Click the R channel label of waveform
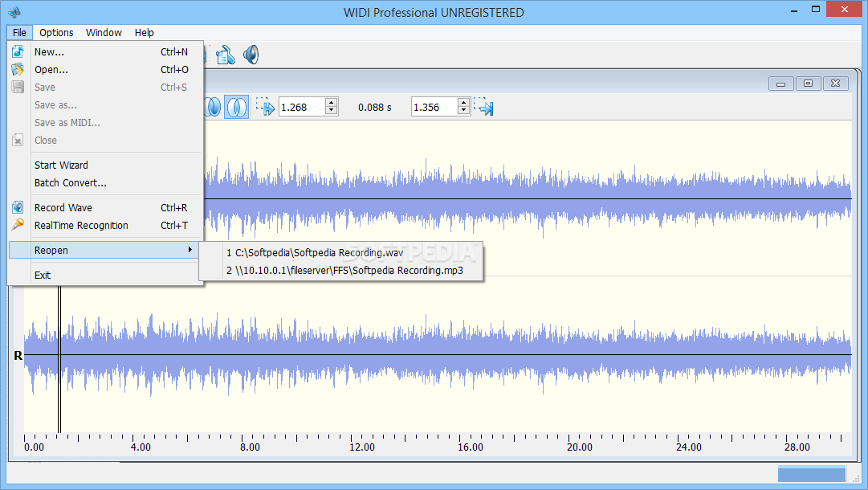The height and width of the screenshot is (490, 868). [18, 356]
